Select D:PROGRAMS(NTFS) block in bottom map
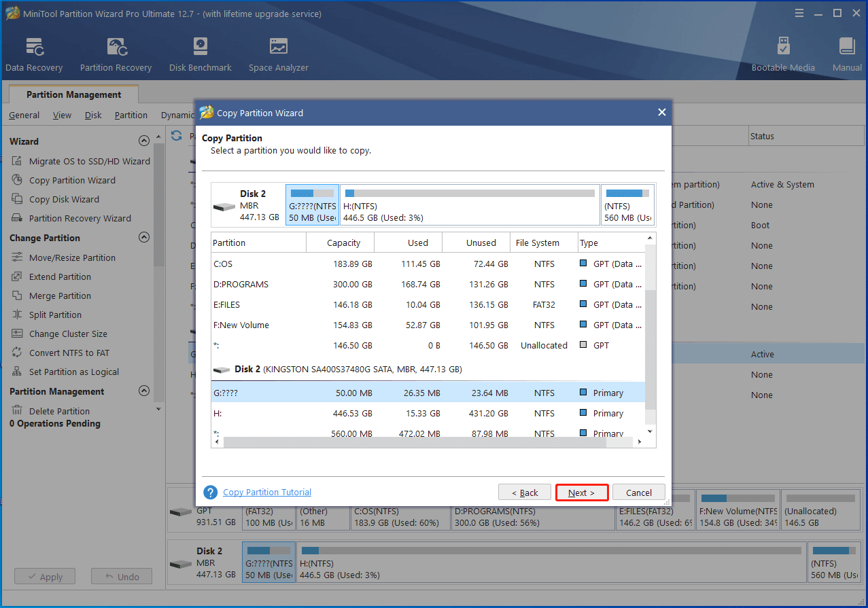This screenshot has width=868, height=608. click(533, 511)
